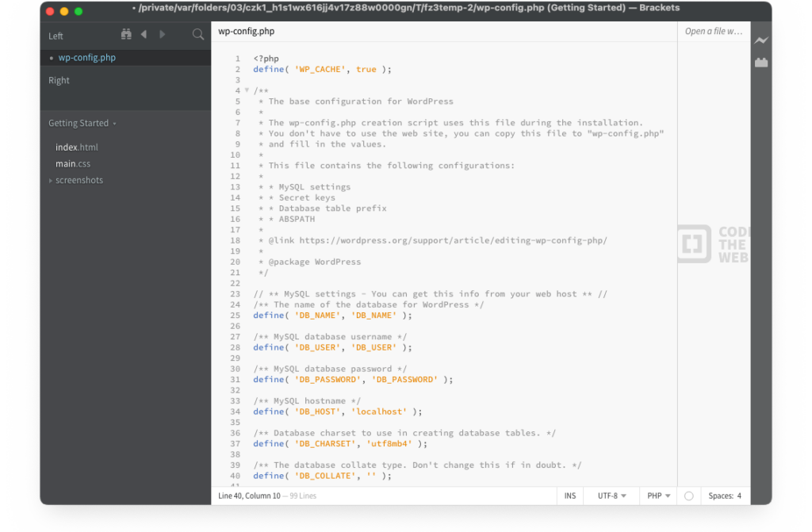Click the Show in File Tree binoculars icon
Screen dimensions: 812x532
click(x=126, y=34)
